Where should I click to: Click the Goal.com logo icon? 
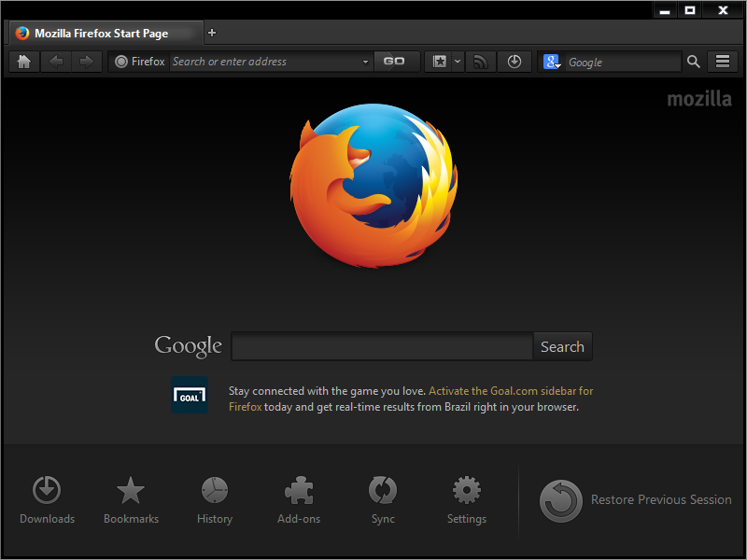click(x=190, y=395)
